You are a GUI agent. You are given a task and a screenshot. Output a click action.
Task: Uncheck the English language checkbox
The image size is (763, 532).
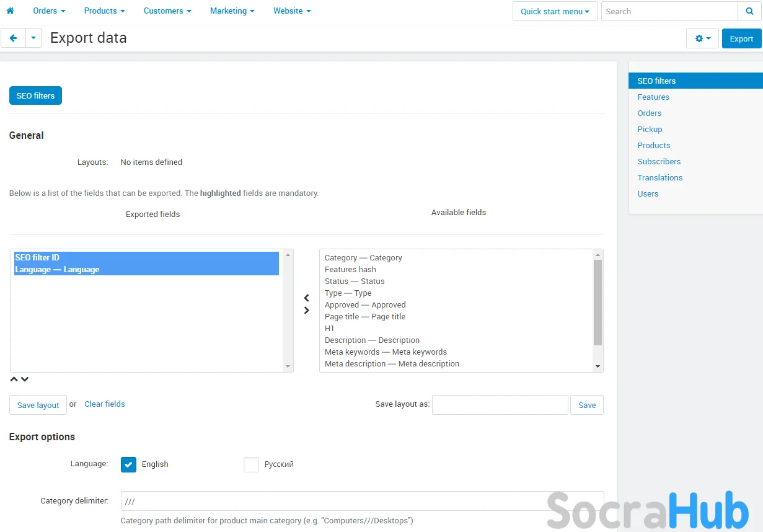click(x=128, y=464)
